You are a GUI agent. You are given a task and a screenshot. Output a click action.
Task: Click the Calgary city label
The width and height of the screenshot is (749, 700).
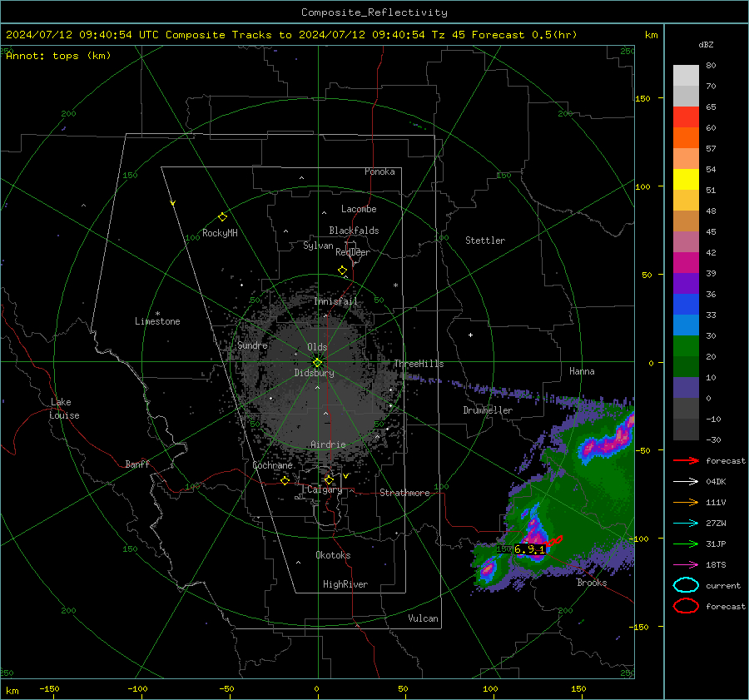point(325,489)
